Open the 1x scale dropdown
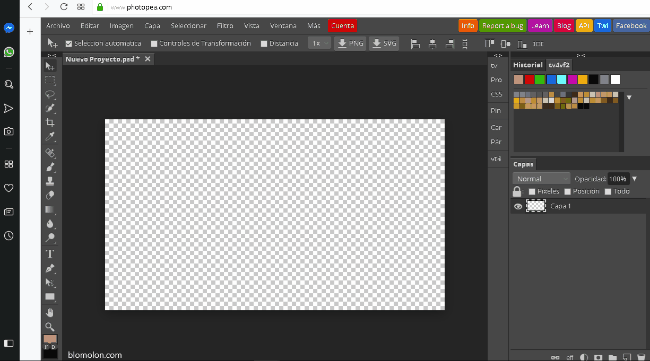650x361 pixels. click(x=319, y=44)
